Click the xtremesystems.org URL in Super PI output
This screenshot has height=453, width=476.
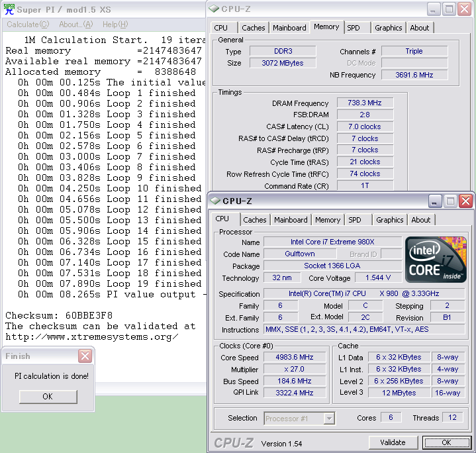point(91,336)
